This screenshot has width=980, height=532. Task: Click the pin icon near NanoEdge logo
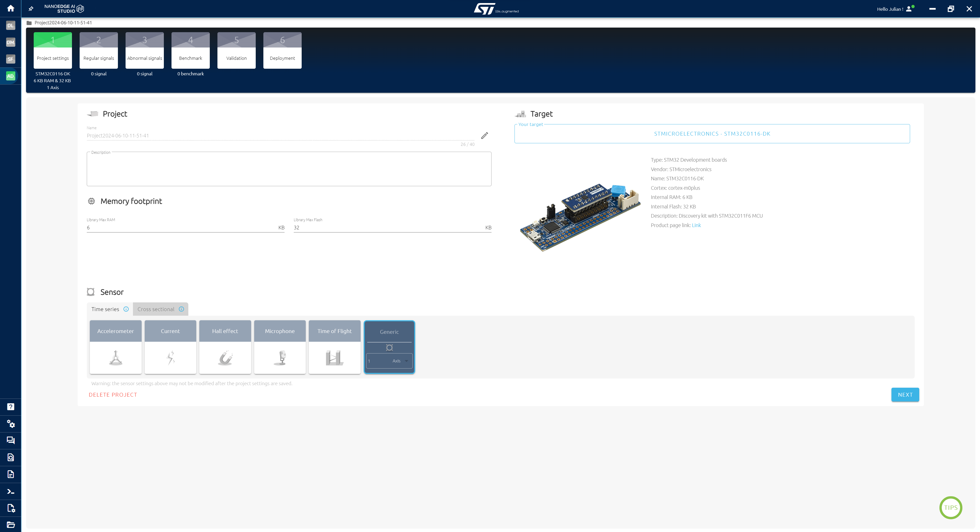coord(31,8)
